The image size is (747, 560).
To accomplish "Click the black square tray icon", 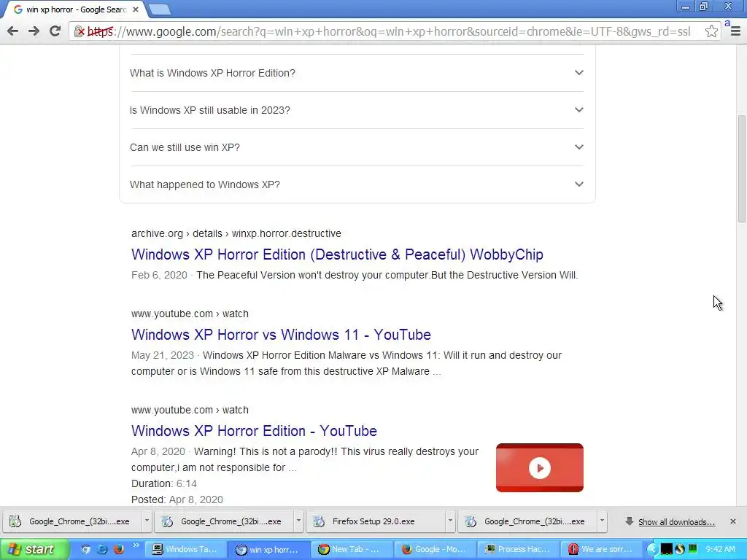I will [x=667, y=549].
